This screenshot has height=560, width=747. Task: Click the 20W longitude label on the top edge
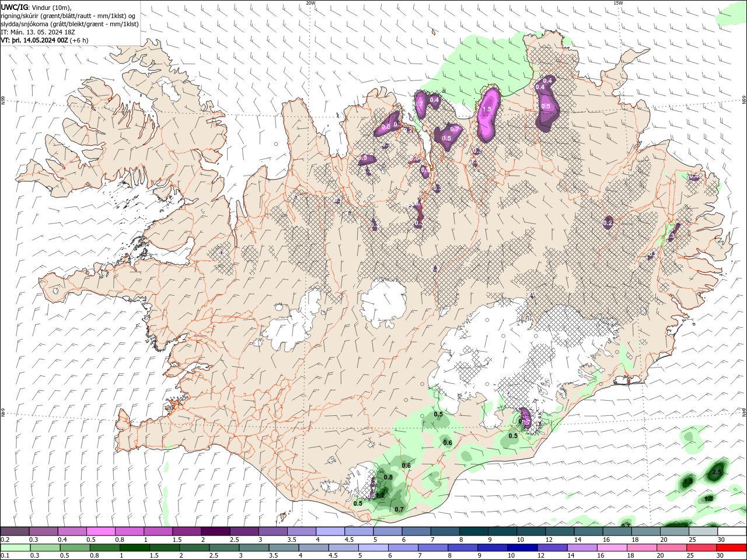click(x=310, y=3)
